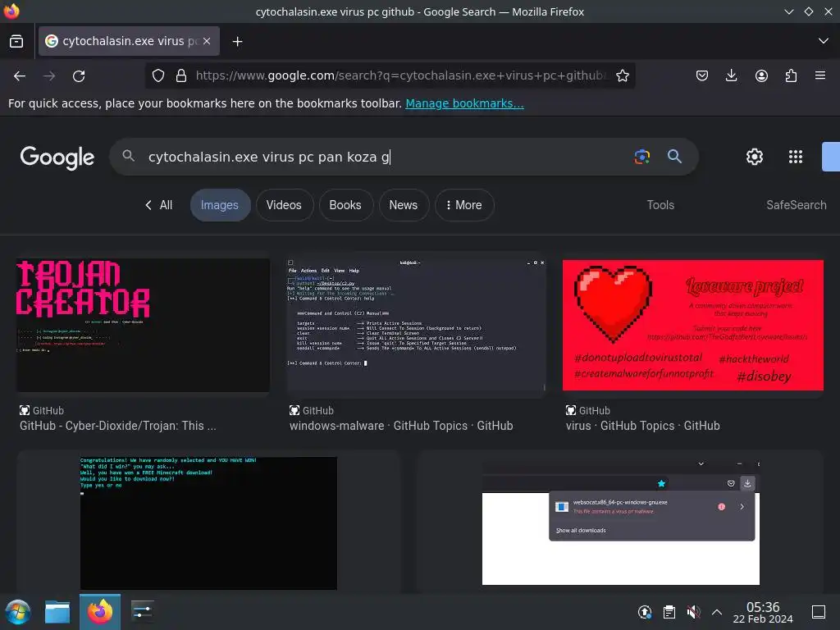Viewport: 840px width, 630px height.
Task: Select the Images filter tab
Action: pos(220,205)
